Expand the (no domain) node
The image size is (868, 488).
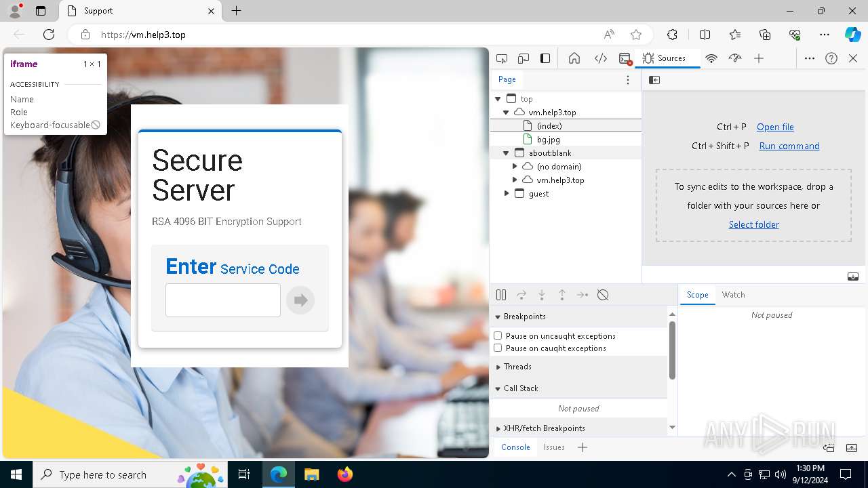click(x=515, y=167)
